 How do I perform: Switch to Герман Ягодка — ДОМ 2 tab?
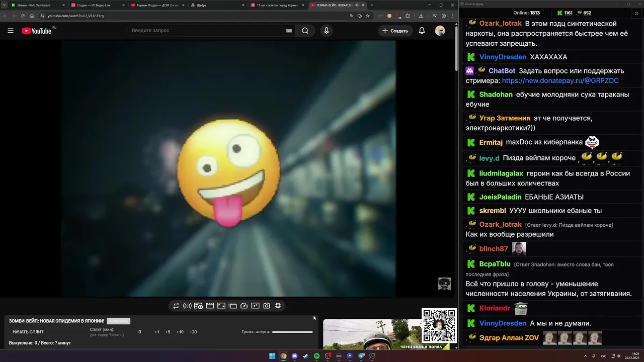[x=157, y=5]
